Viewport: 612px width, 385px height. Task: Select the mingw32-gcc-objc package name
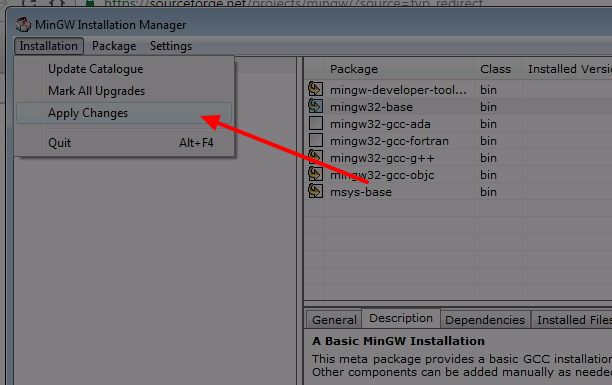coord(382,175)
